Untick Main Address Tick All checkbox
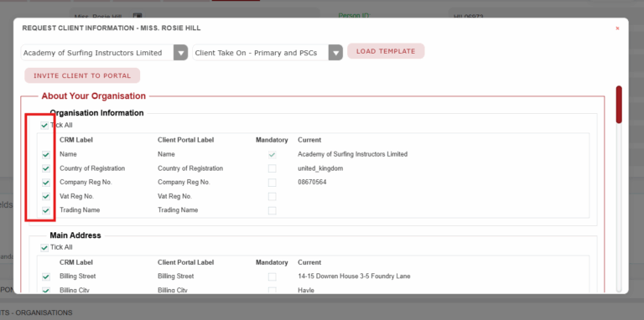 (44, 247)
